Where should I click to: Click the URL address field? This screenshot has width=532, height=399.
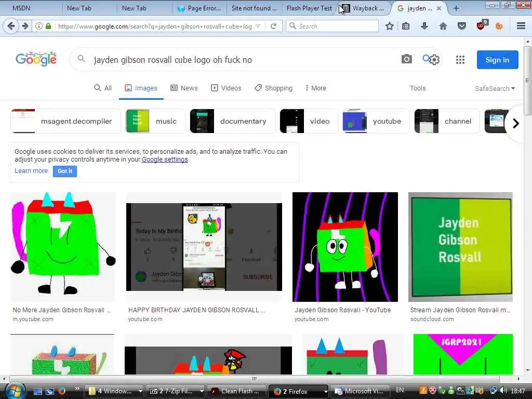point(155,26)
